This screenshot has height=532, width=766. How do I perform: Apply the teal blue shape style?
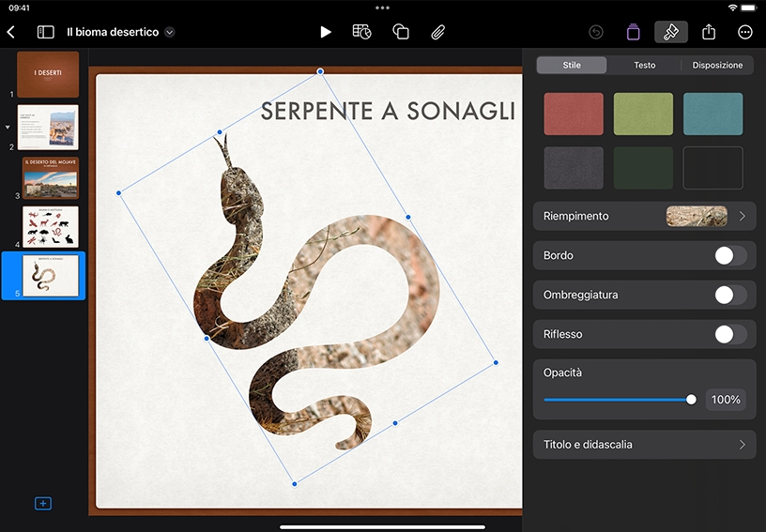pos(712,114)
